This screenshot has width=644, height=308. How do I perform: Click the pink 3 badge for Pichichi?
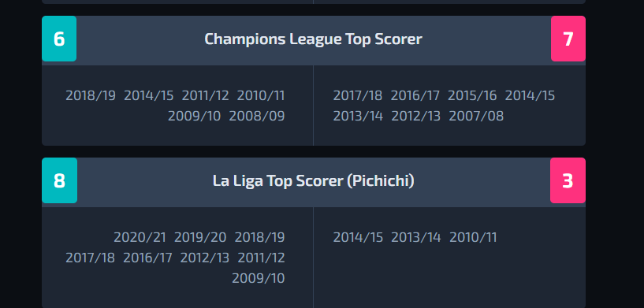coord(568,180)
